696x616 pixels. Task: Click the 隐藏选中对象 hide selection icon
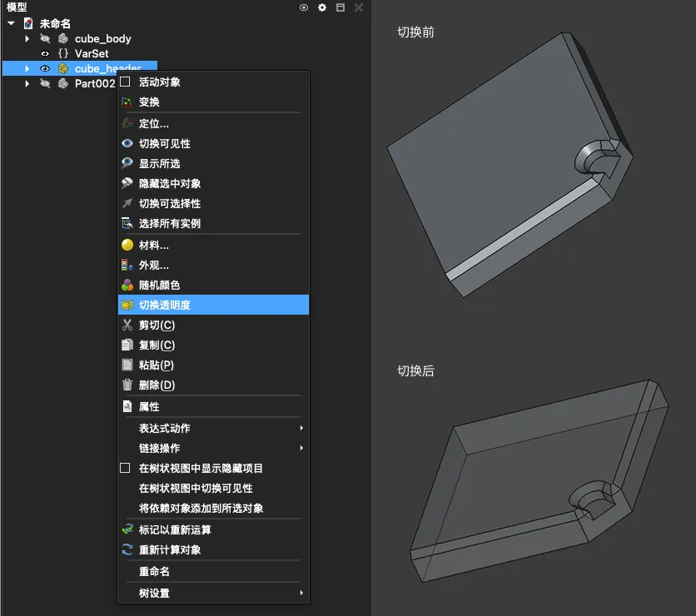(127, 183)
